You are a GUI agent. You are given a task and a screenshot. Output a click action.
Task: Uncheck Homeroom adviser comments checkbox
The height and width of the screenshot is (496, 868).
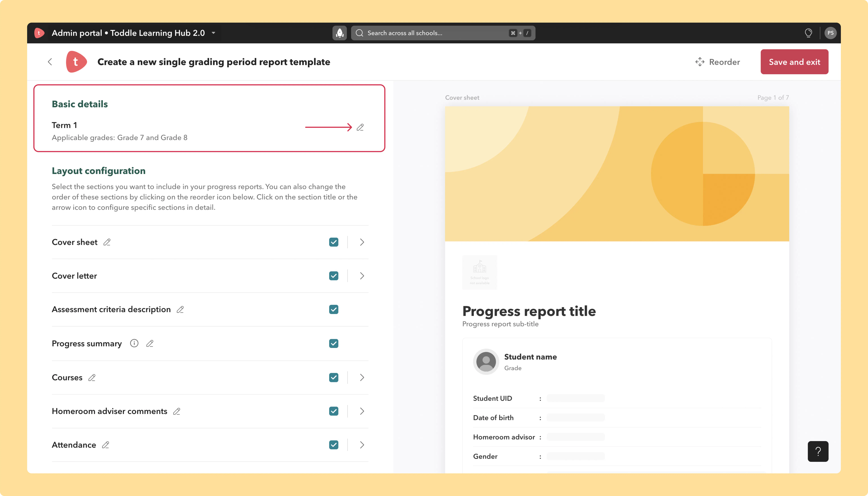click(334, 411)
